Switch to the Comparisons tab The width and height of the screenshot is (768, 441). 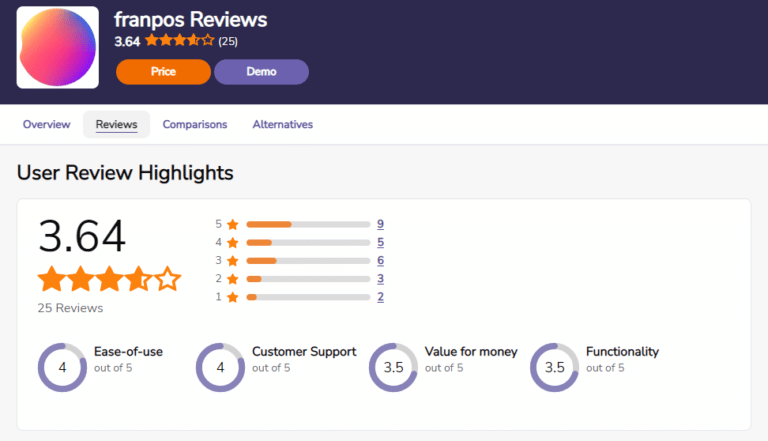click(x=195, y=124)
